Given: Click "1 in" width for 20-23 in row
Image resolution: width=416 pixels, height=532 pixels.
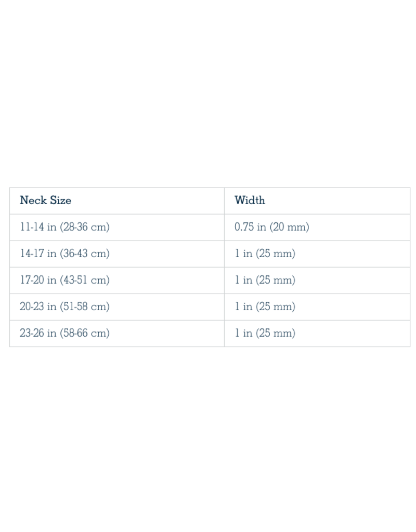Looking at the screenshot, I should coord(243,307).
